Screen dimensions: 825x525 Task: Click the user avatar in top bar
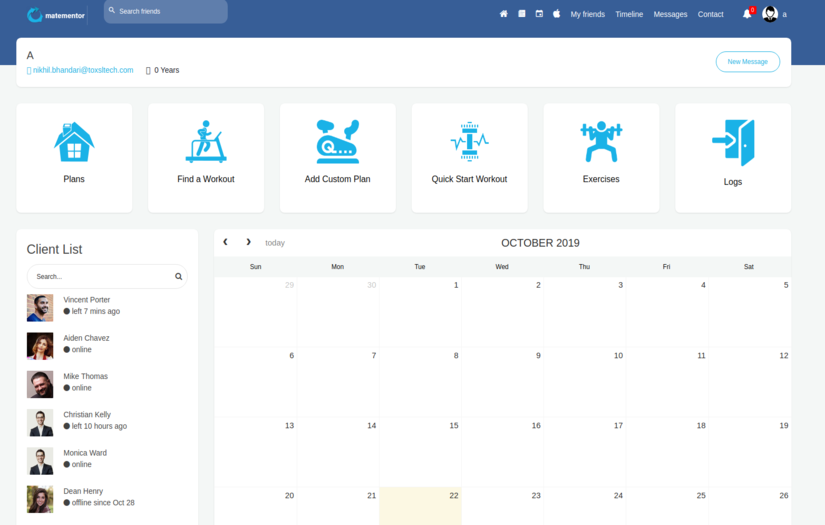click(x=770, y=14)
